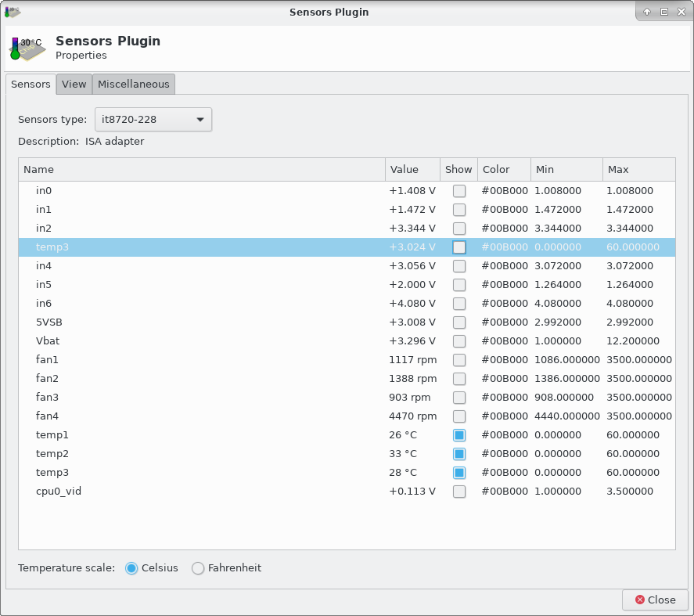The height and width of the screenshot is (616, 694).
Task: Click the thermometer icon beside Sensors Plugin heading
Action: [x=27, y=49]
